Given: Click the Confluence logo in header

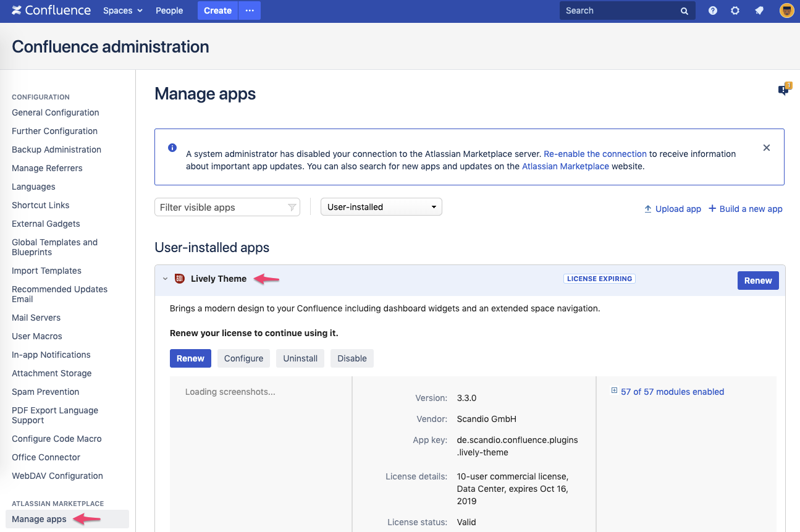Looking at the screenshot, I should [51, 11].
